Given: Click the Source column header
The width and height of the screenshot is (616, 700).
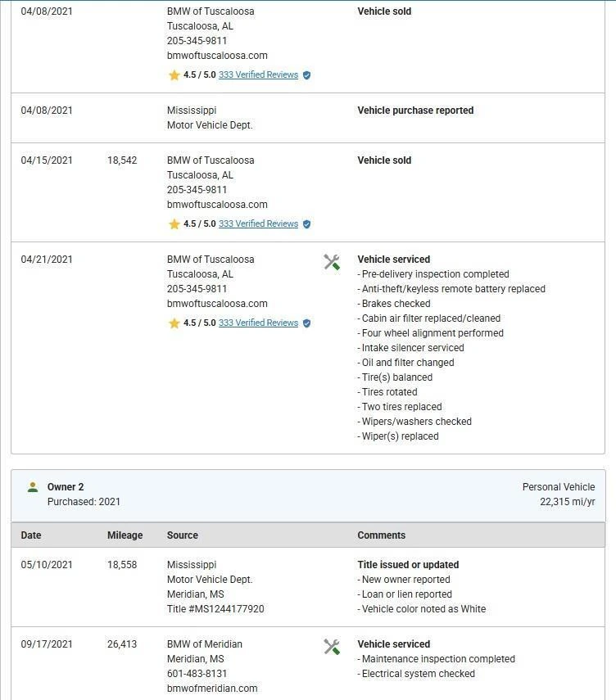Looking at the screenshot, I should (183, 535).
